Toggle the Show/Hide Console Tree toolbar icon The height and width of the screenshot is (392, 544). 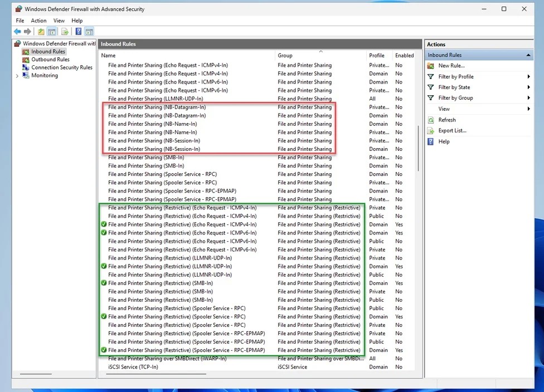52,32
